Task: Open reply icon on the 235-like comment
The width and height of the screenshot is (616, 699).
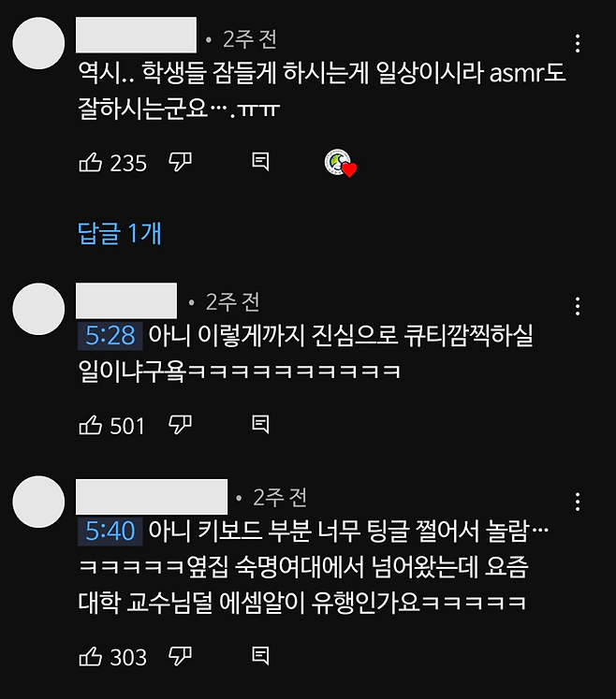Action: tap(260, 162)
